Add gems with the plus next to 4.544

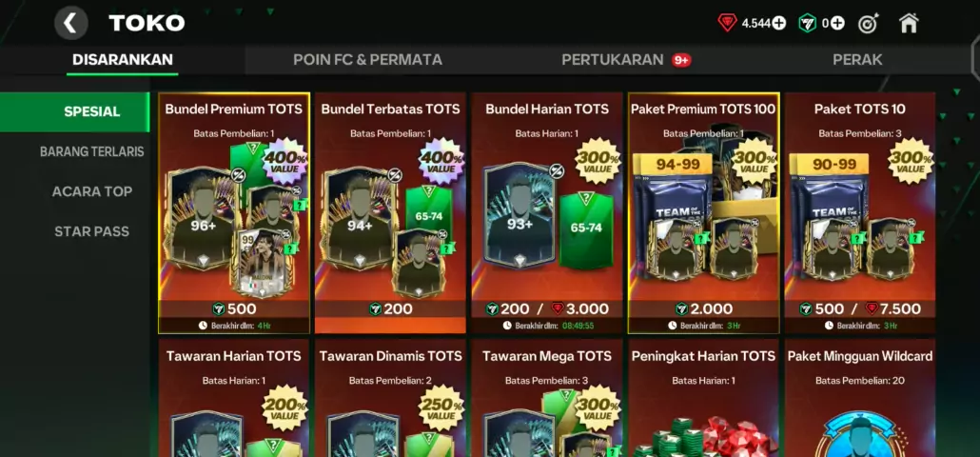click(778, 24)
